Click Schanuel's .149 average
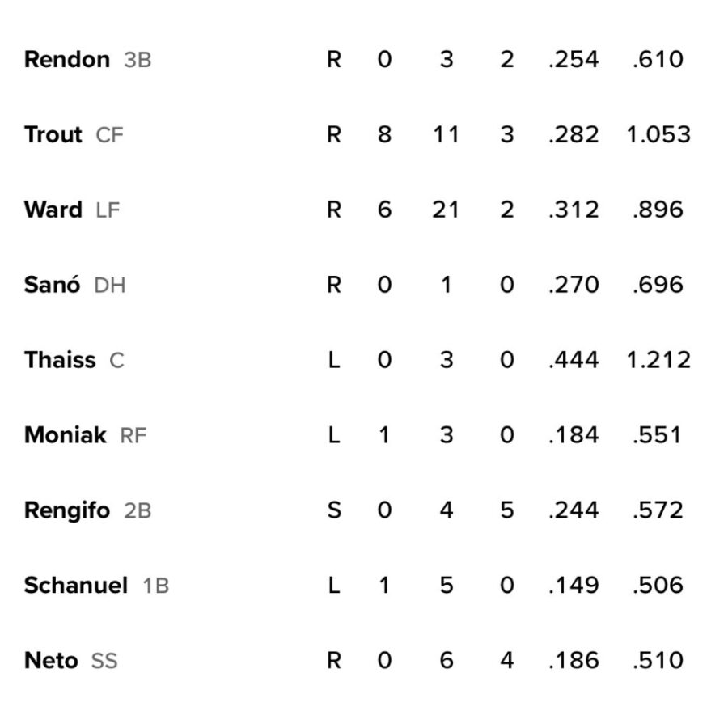728x728 pixels. coord(574,586)
